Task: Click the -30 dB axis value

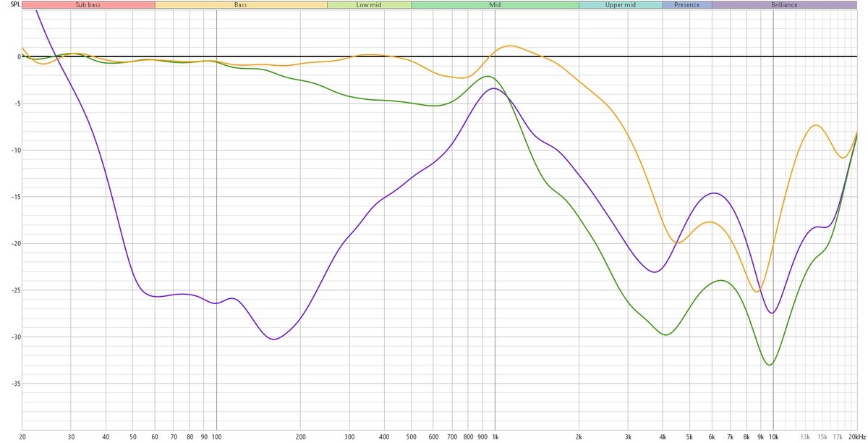Action: coord(17,337)
